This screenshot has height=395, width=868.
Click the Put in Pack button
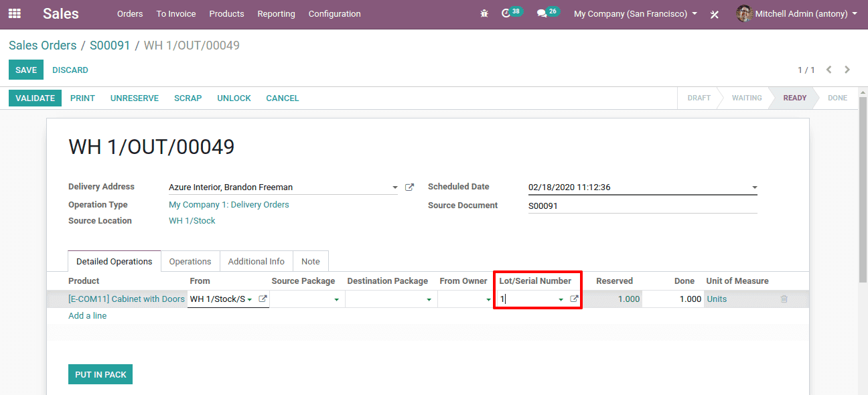tap(100, 374)
